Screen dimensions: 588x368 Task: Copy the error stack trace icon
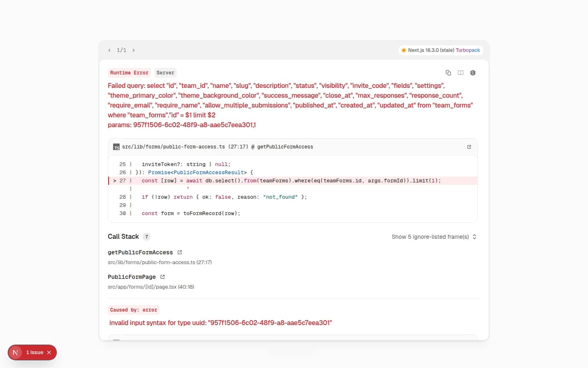[448, 73]
